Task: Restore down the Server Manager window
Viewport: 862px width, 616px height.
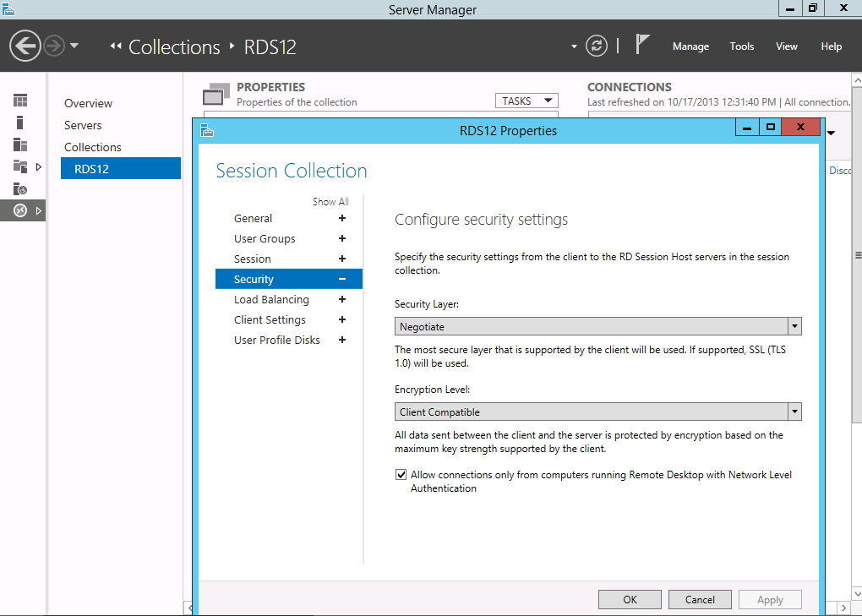Action: click(x=812, y=8)
